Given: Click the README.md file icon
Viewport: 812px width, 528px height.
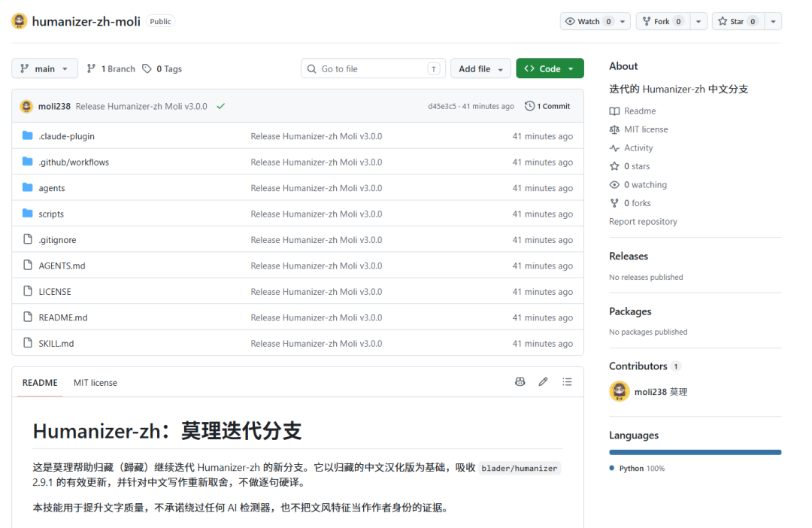Looking at the screenshot, I should click(x=28, y=317).
